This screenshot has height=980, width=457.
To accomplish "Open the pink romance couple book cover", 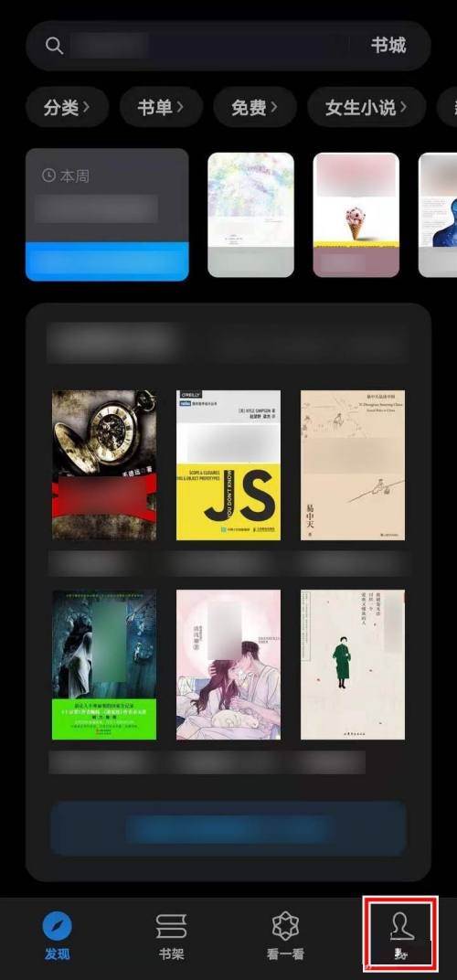I will 228,665.
